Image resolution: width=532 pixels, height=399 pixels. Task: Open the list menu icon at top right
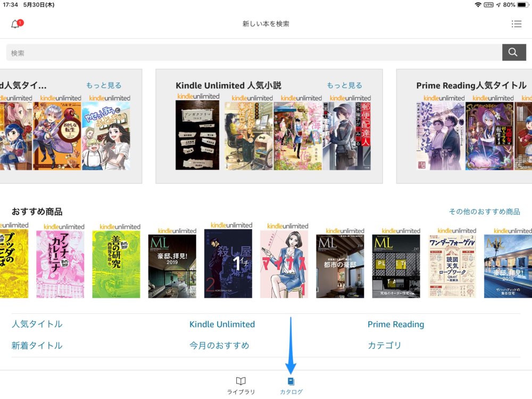pos(516,24)
